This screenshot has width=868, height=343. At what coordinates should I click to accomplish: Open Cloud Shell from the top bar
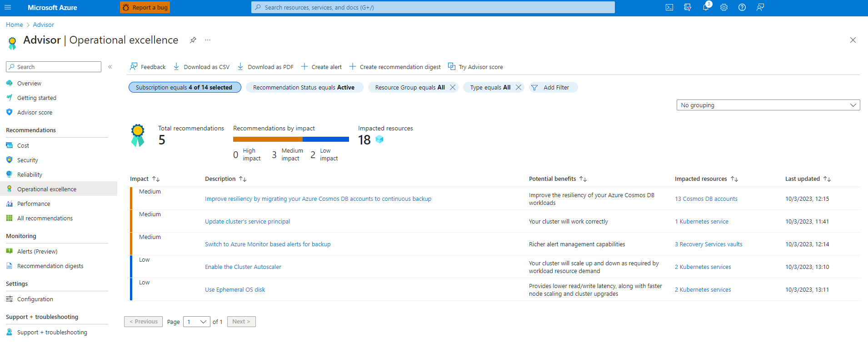click(669, 7)
